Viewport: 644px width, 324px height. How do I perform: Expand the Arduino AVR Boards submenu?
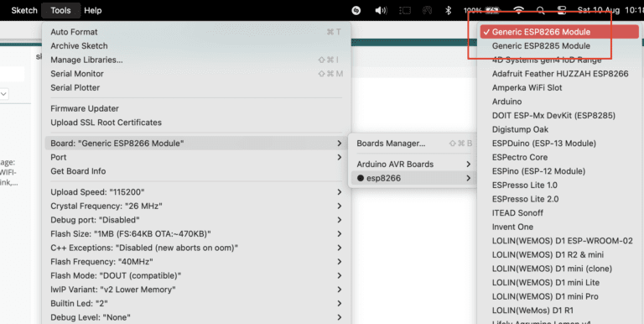[412, 164]
